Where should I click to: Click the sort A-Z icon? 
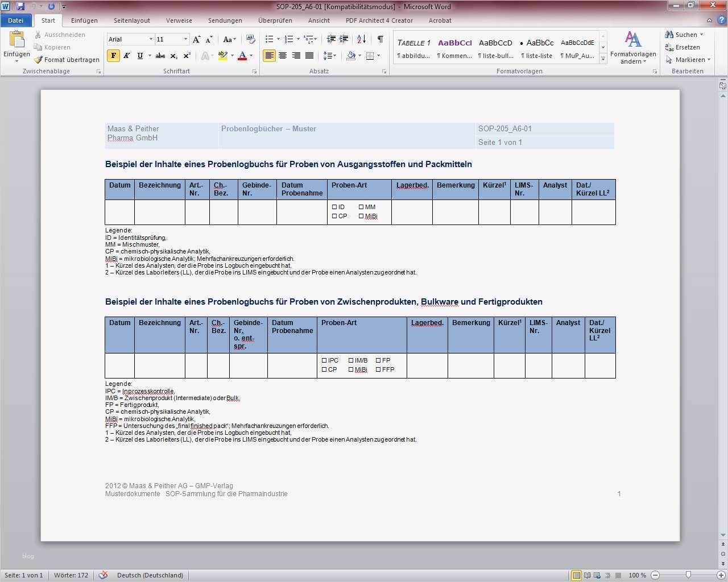pyautogui.click(x=361, y=39)
